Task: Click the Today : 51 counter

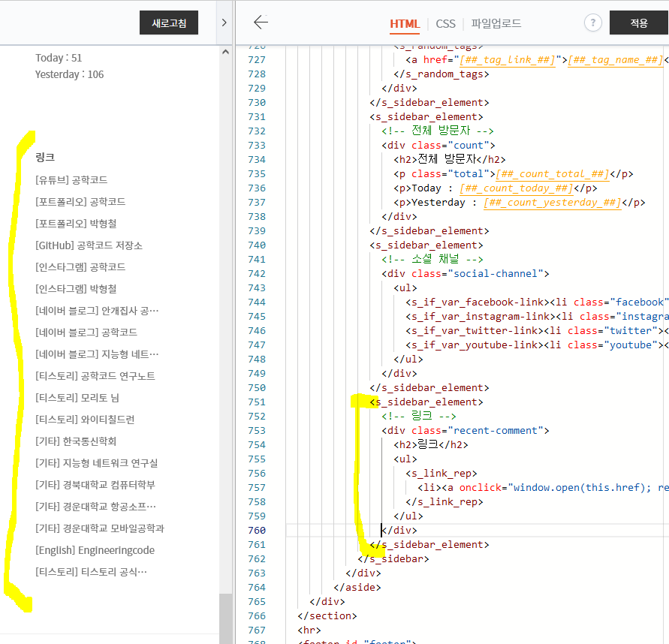Action: pos(59,58)
